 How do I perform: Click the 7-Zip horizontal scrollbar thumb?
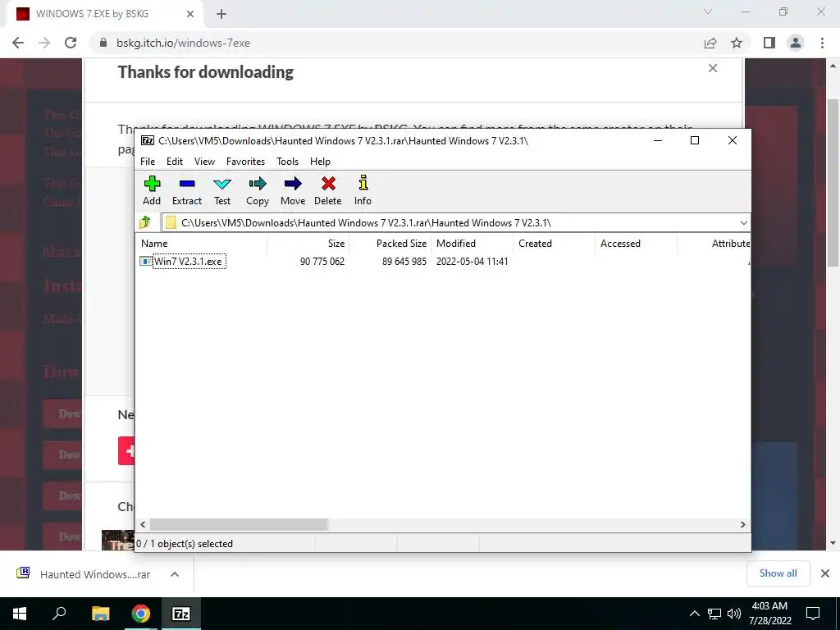click(x=239, y=524)
